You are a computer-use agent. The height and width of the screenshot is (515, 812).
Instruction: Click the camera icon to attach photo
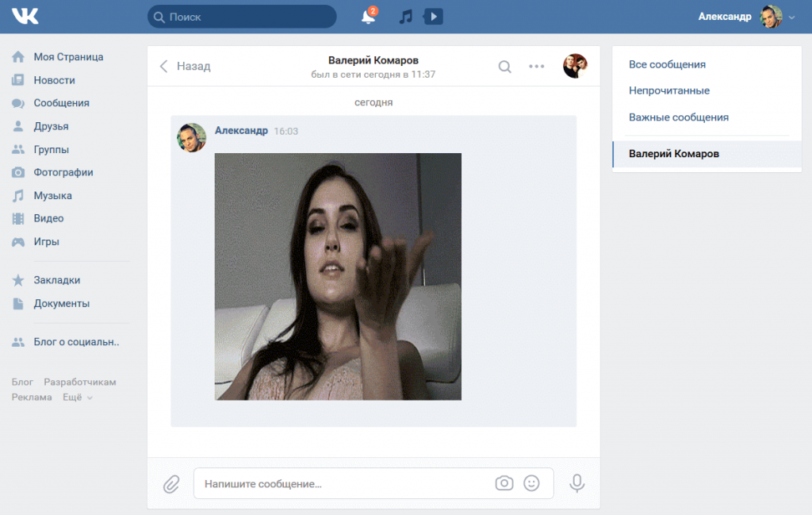504,483
